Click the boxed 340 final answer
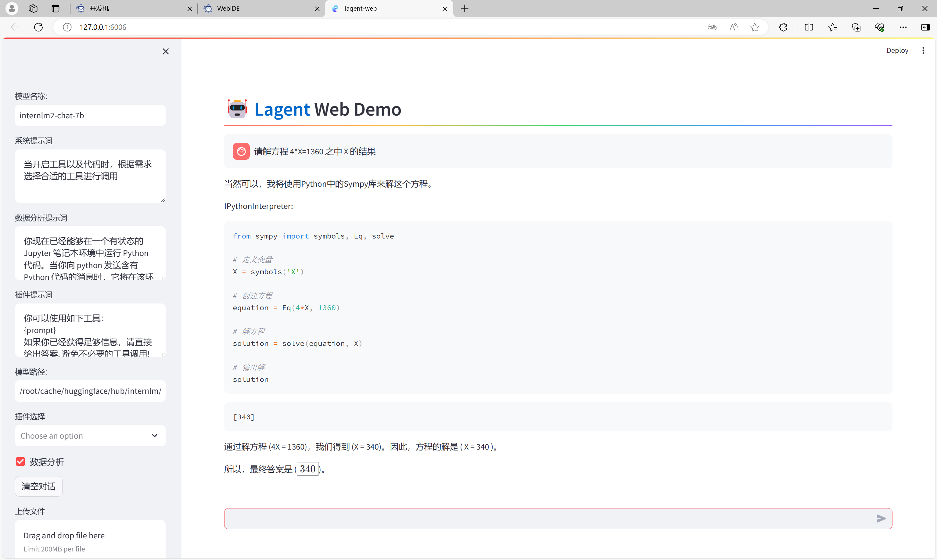This screenshot has width=937, height=560. click(307, 469)
